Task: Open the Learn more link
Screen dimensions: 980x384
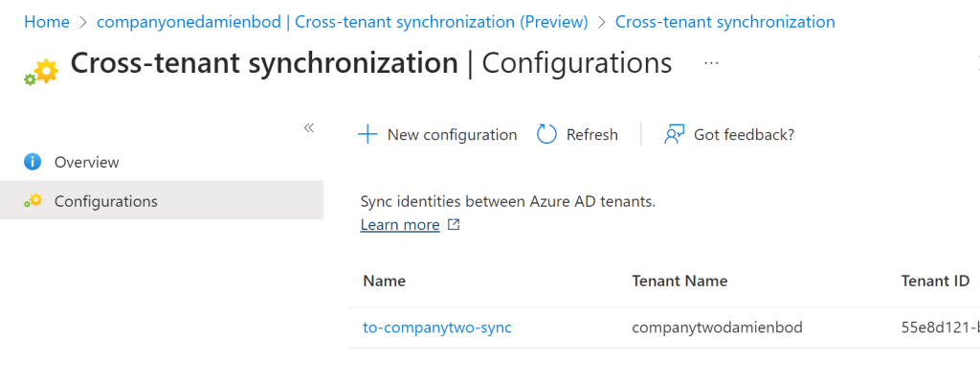Action: [399, 225]
